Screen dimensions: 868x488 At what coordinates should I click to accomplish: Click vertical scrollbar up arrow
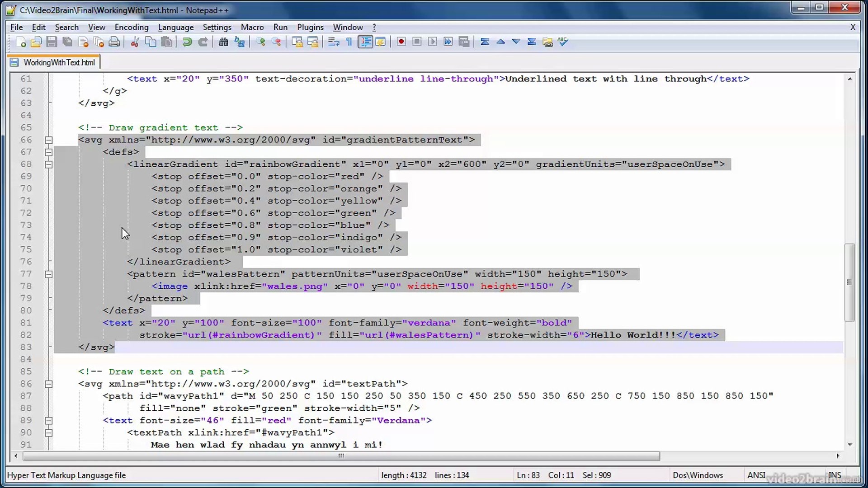[850, 79]
